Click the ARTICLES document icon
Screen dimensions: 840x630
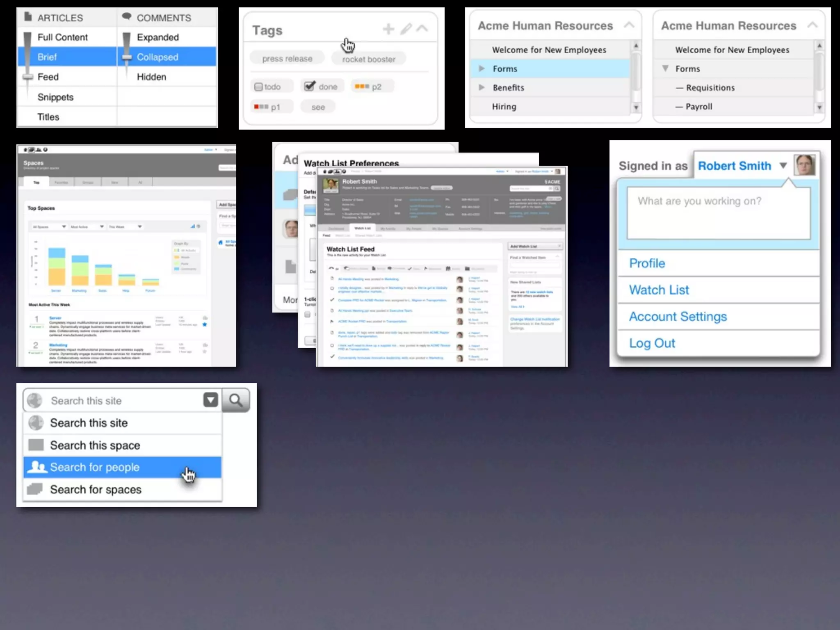(x=28, y=17)
